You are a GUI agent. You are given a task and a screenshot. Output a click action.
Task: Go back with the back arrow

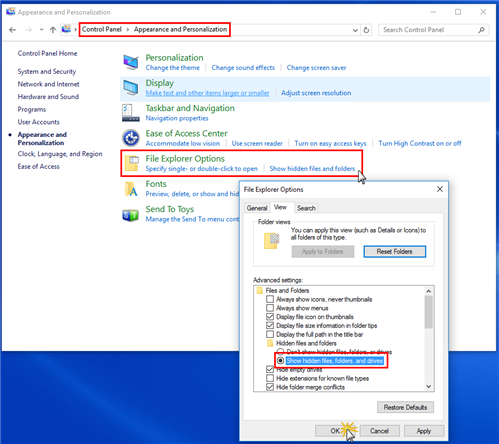coord(13,30)
